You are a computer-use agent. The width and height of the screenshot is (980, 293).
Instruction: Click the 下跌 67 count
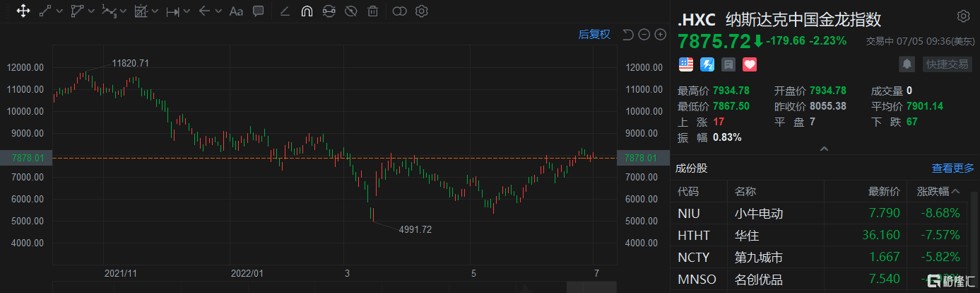[x=913, y=122]
